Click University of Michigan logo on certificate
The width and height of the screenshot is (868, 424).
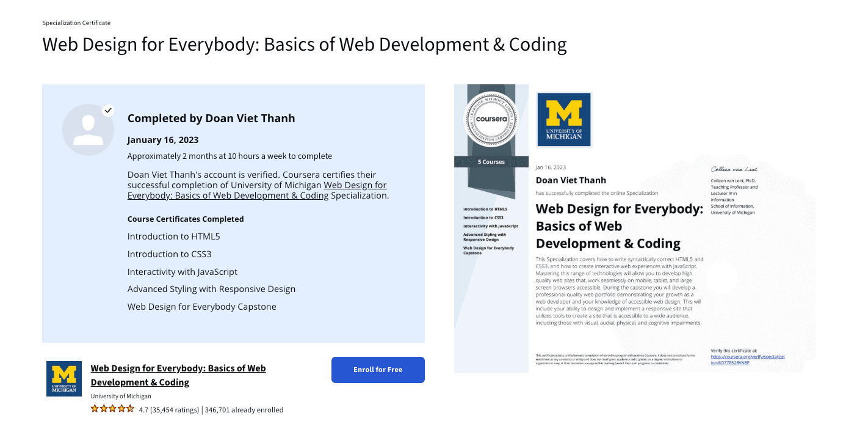[564, 120]
